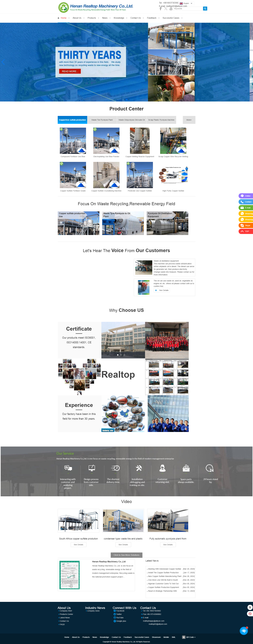Open the Online chat side button

click(x=246, y=196)
